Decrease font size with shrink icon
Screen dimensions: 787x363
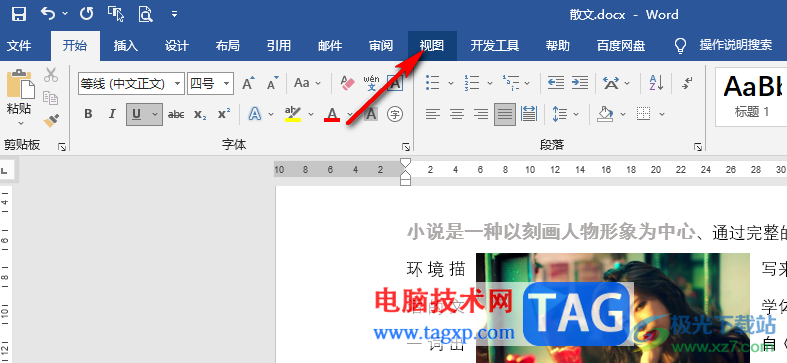click(x=273, y=83)
